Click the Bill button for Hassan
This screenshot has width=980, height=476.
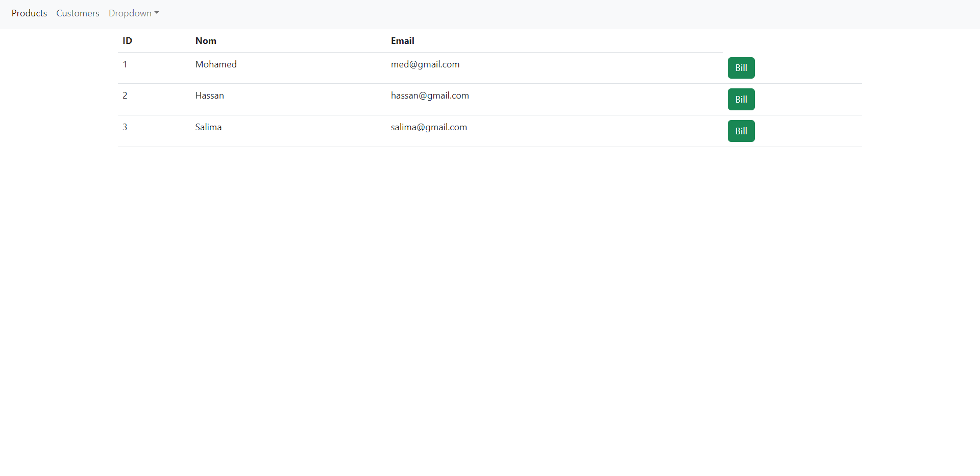click(741, 99)
